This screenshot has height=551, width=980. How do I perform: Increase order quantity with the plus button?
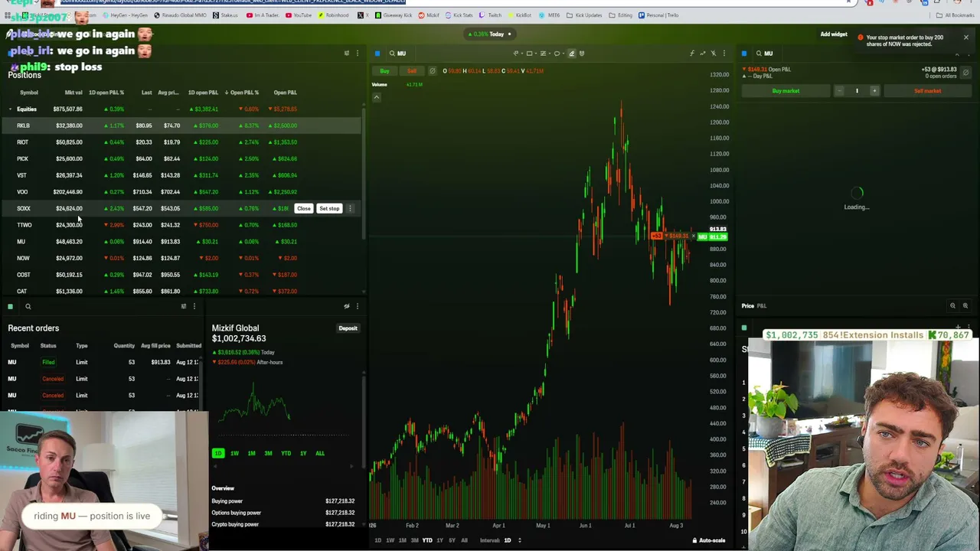coord(874,91)
